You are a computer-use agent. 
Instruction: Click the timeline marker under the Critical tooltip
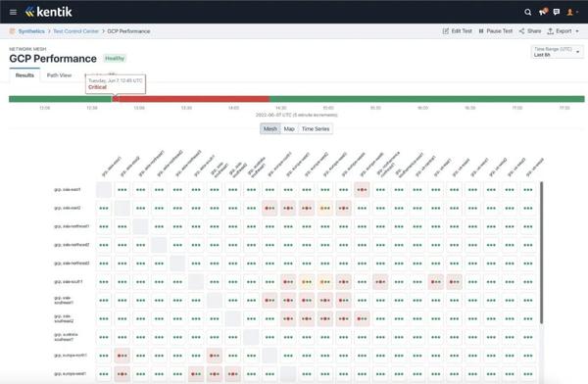(116, 99)
